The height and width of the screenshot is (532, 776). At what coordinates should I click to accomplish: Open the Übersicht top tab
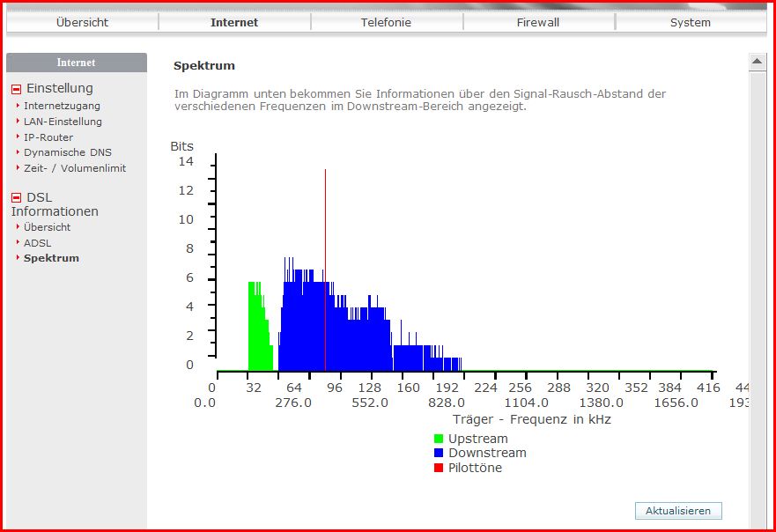pyautogui.click(x=82, y=22)
